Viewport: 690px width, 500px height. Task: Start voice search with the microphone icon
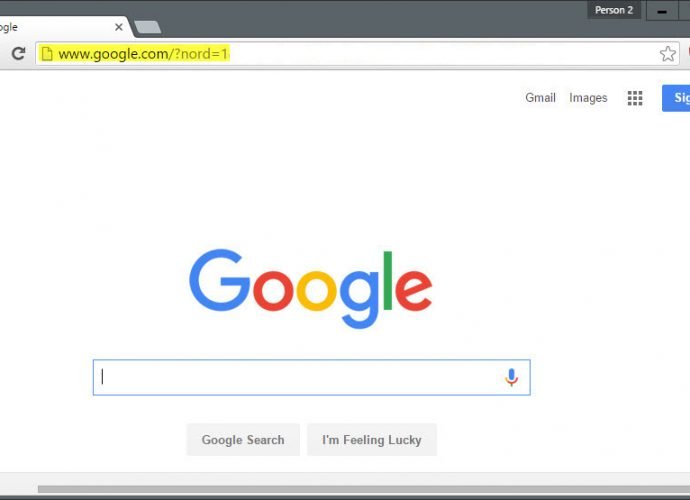511,377
